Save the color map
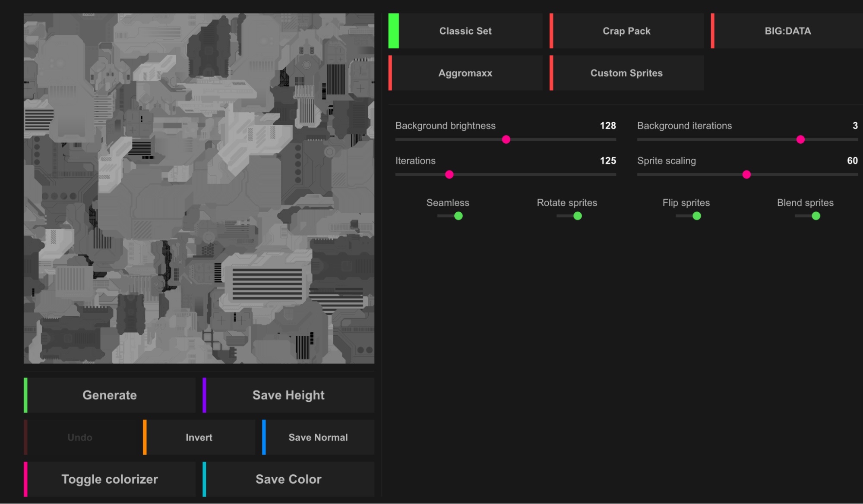Image resolution: width=863 pixels, height=504 pixels. [288, 479]
